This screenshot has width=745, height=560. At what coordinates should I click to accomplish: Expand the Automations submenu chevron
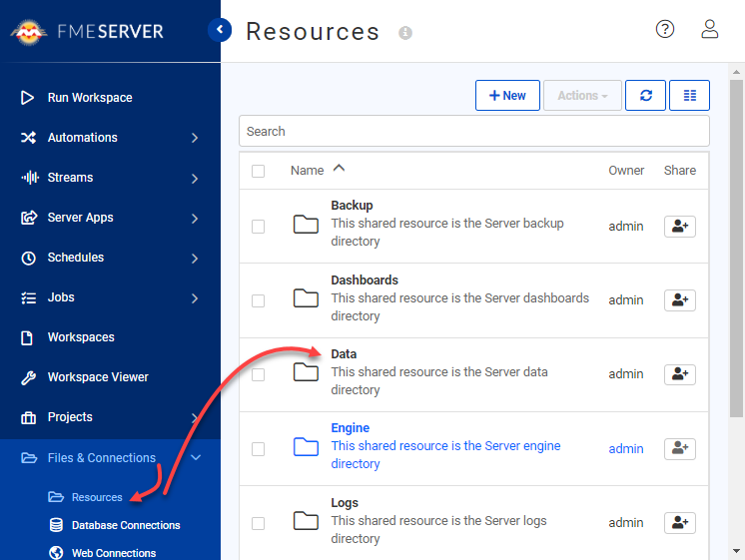click(195, 138)
